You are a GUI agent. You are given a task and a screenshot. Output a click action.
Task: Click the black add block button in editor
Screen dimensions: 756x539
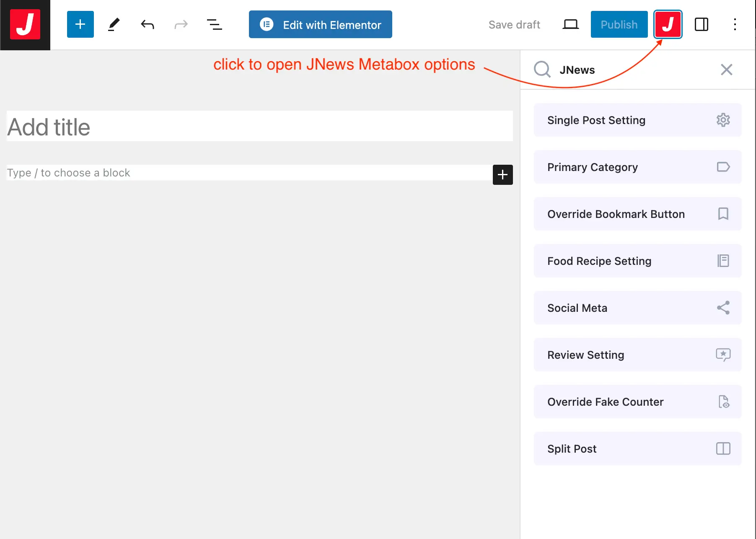(502, 175)
